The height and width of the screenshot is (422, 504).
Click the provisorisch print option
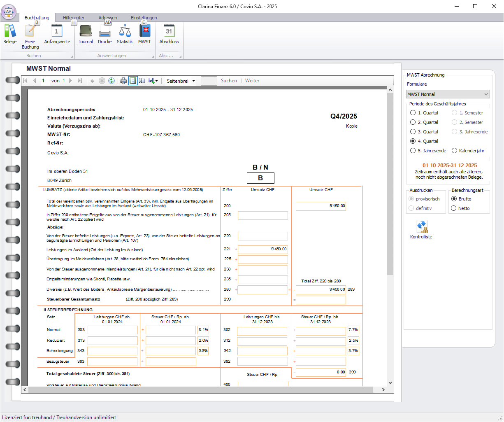424,199
